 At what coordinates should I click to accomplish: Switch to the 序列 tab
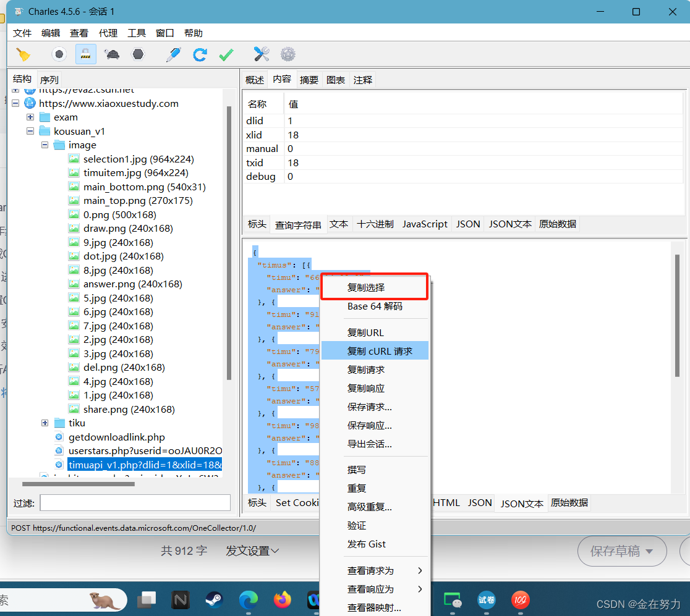coord(49,80)
